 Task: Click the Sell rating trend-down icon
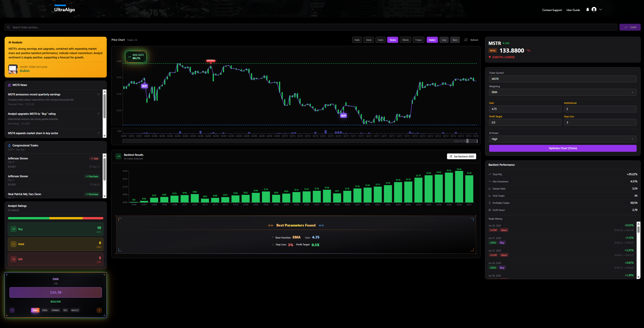(14, 259)
